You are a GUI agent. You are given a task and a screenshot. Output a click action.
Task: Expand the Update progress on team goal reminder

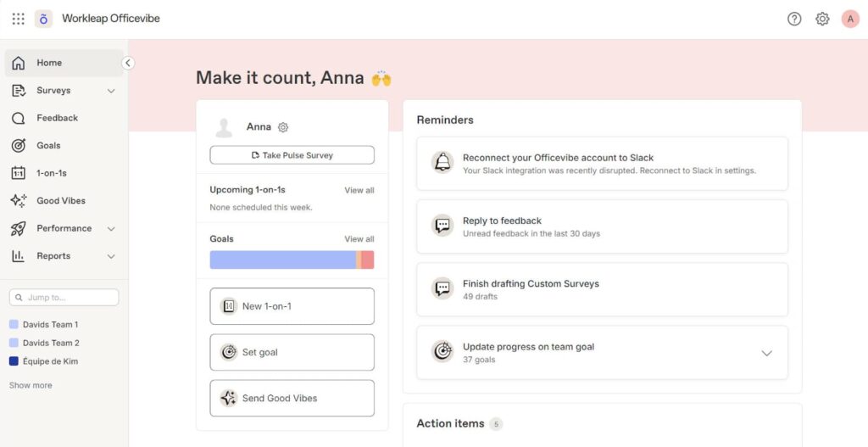766,353
